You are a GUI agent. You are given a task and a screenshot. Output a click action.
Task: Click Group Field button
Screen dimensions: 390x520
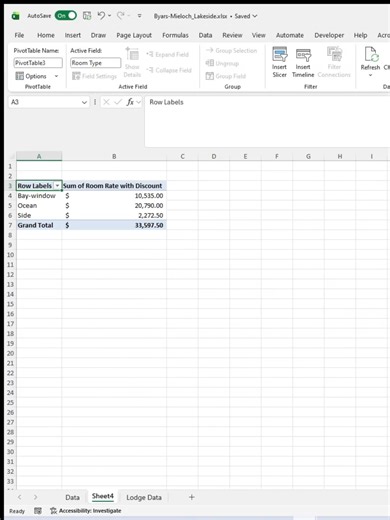(x=226, y=76)
